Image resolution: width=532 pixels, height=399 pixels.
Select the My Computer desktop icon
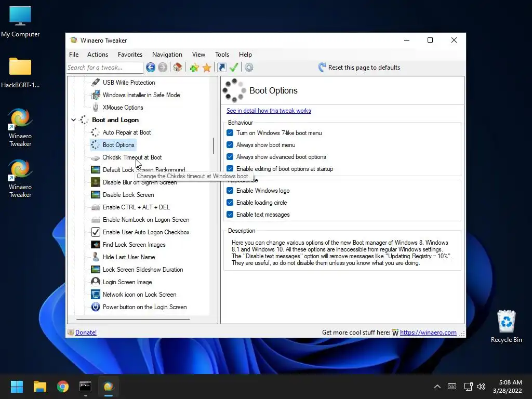(x=20, y=22)
